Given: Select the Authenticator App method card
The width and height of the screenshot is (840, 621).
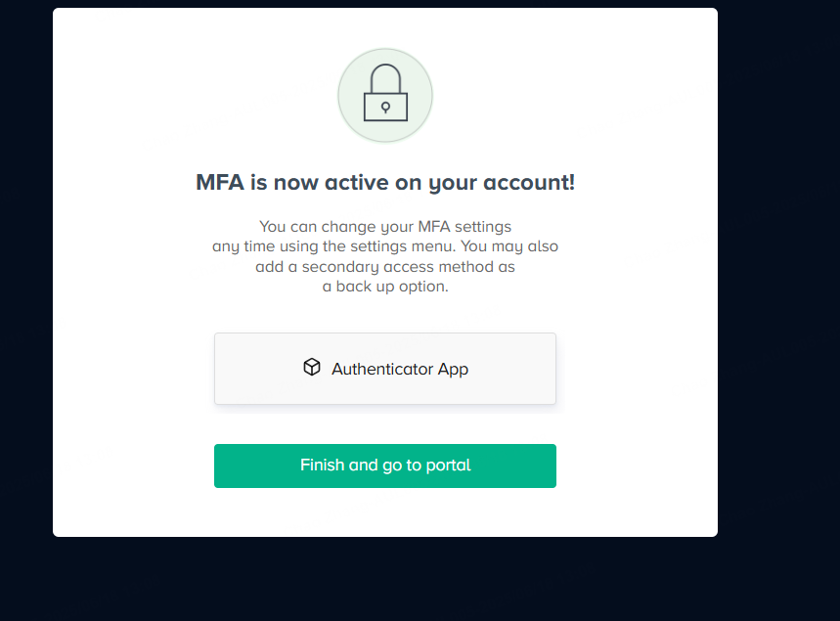Looking at the screenshot, I should click(x=385, y=369).
